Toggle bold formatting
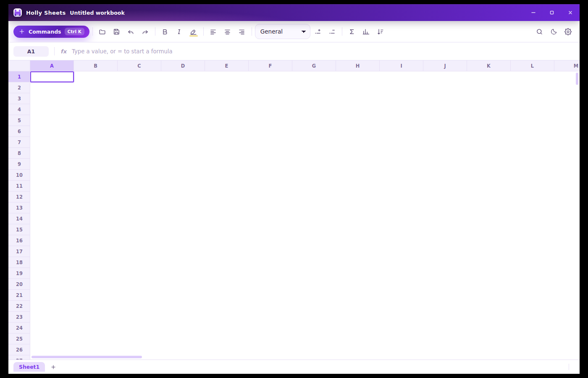 pos(165,32)
